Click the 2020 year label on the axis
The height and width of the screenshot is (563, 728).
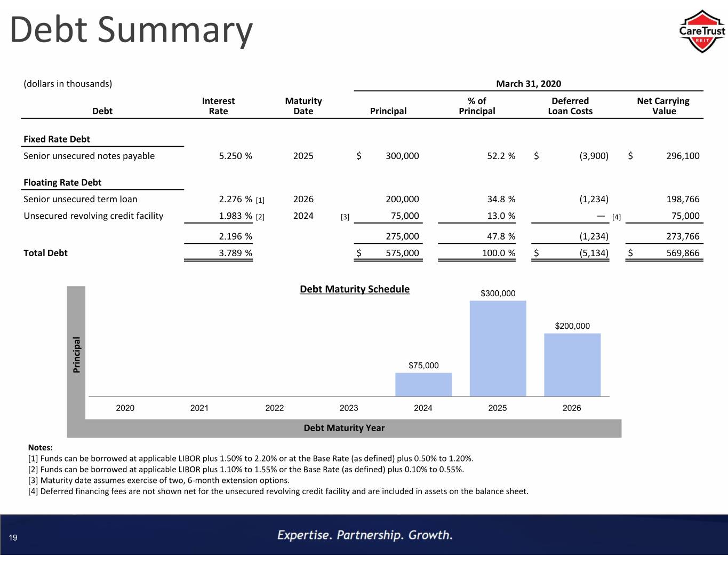coord(125,408)
